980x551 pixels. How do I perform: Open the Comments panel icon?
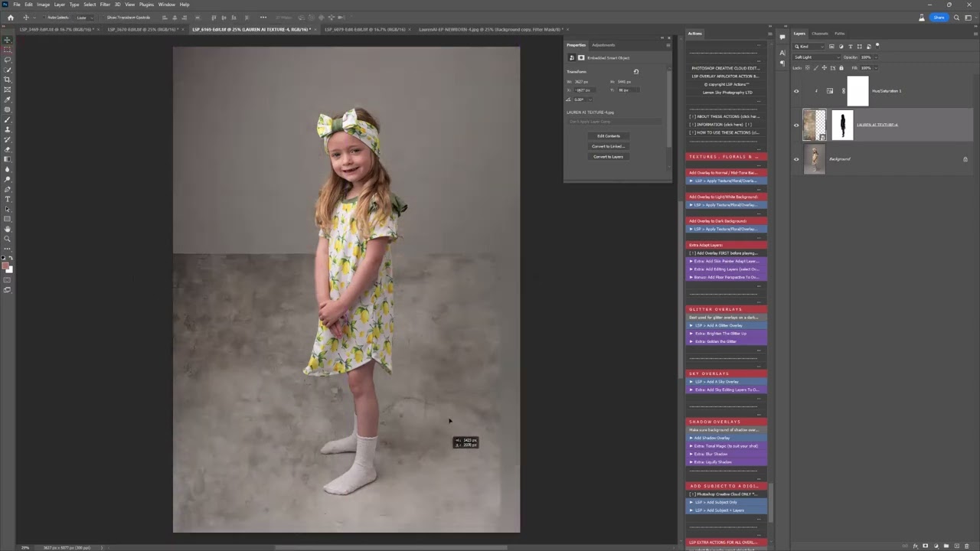pos(782,37)
